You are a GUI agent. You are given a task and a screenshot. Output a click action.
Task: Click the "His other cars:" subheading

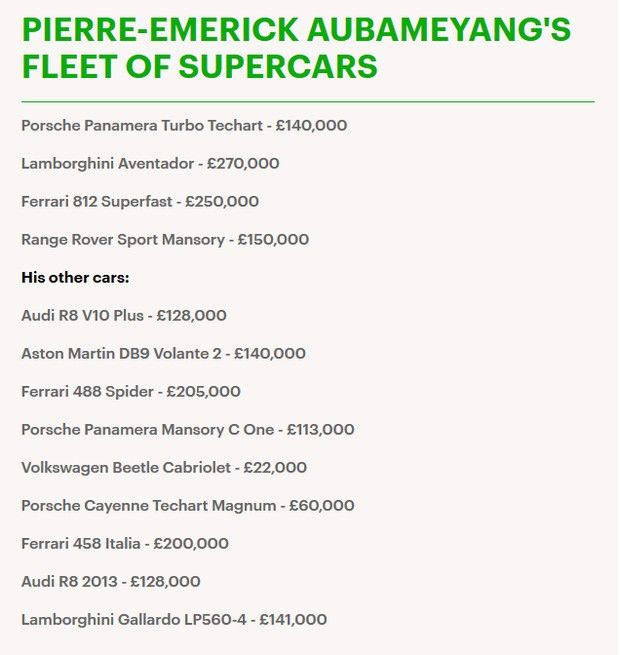click(75, 277)
